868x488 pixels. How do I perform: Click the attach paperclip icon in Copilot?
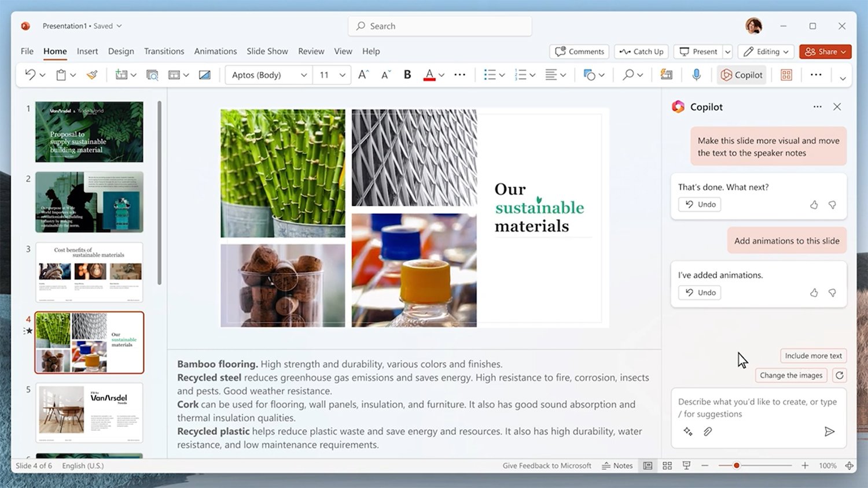pos(707,431)
